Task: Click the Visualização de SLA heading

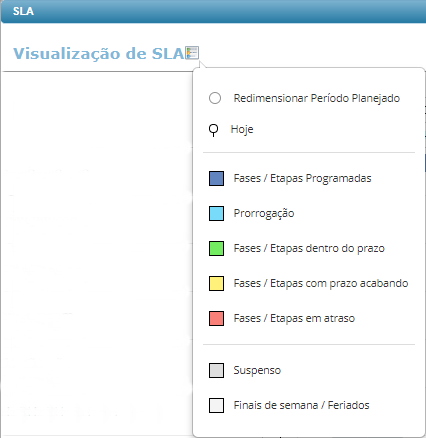Action: [x=99, y=54]
